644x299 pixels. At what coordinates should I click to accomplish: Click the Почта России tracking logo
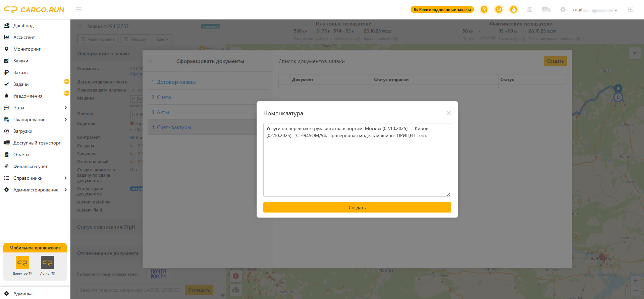coord(158,274)
